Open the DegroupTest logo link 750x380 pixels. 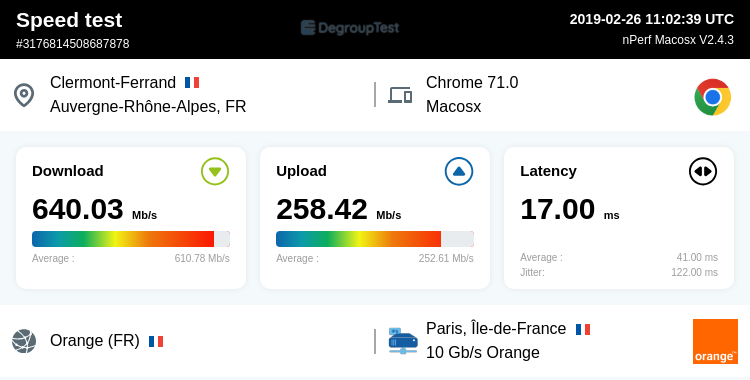350,28
